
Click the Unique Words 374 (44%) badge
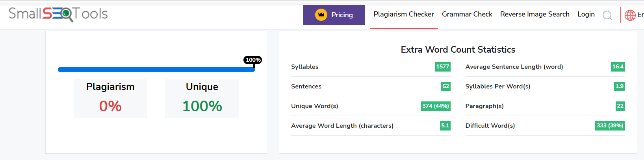436,106
